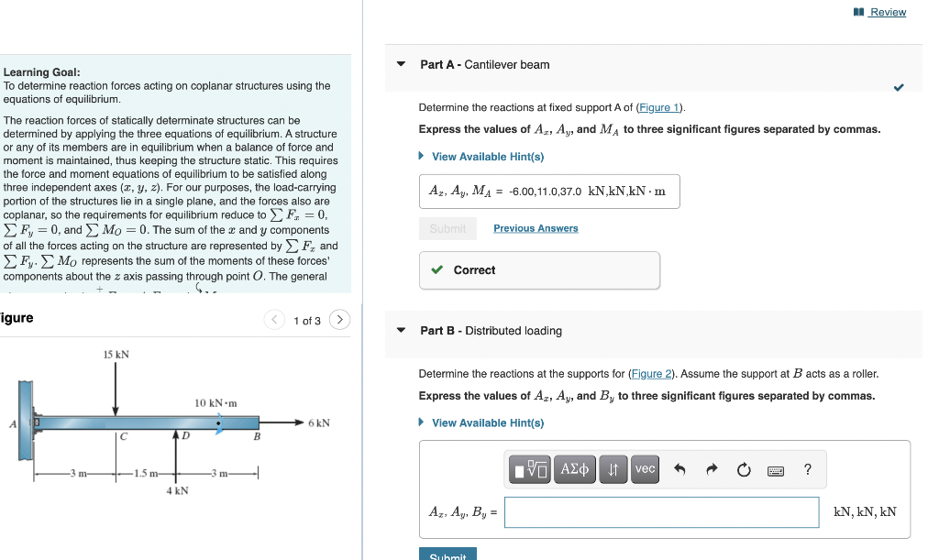Image resolution: width=939 pixels, height=560 pixels.
Task: Open the keyboard shortcuts icon
Action: [x=776, y=468]
